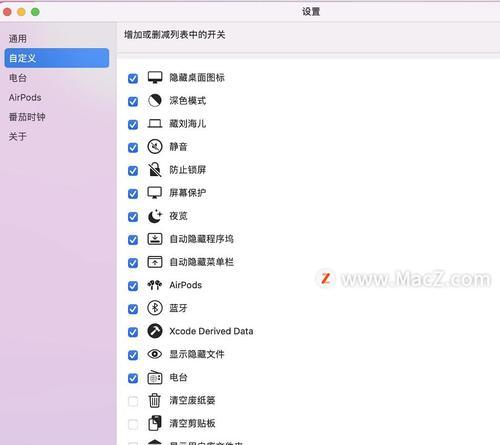Enable the 清空废纸篓 checkbox
Screen dimensions: 500x445
[x=133, y=401]
